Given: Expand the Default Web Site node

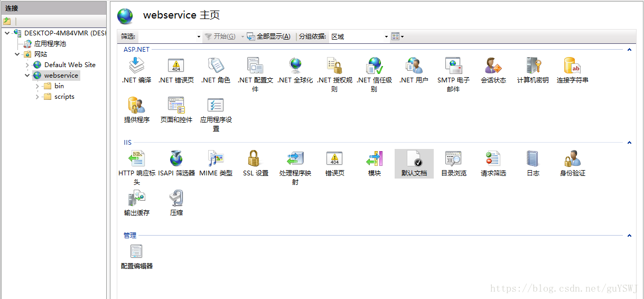Looking at the screenshot, I should click(27, 64).
